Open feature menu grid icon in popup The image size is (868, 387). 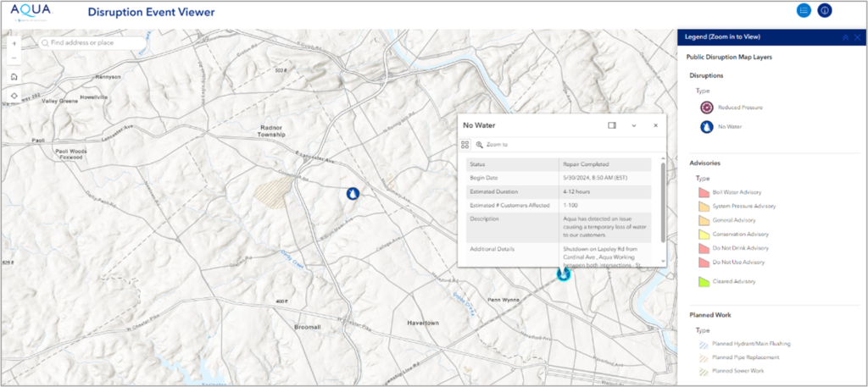465,144
